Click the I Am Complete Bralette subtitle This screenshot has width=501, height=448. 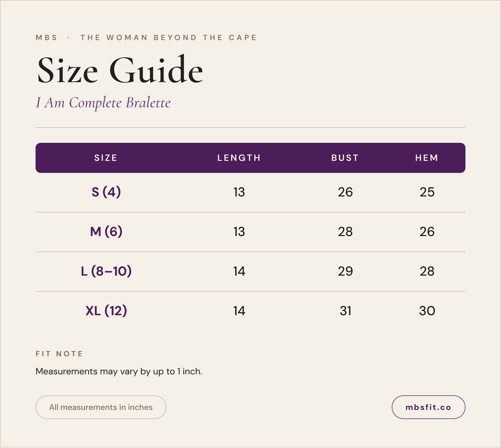pyautogui.click(x=103, y=103)
